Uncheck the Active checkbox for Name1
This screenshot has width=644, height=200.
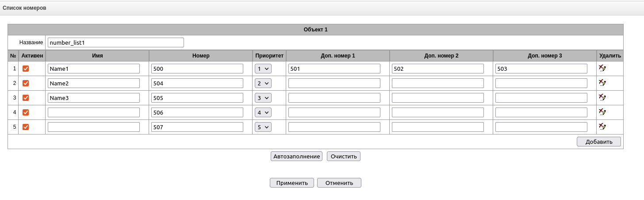coord(26,69)
